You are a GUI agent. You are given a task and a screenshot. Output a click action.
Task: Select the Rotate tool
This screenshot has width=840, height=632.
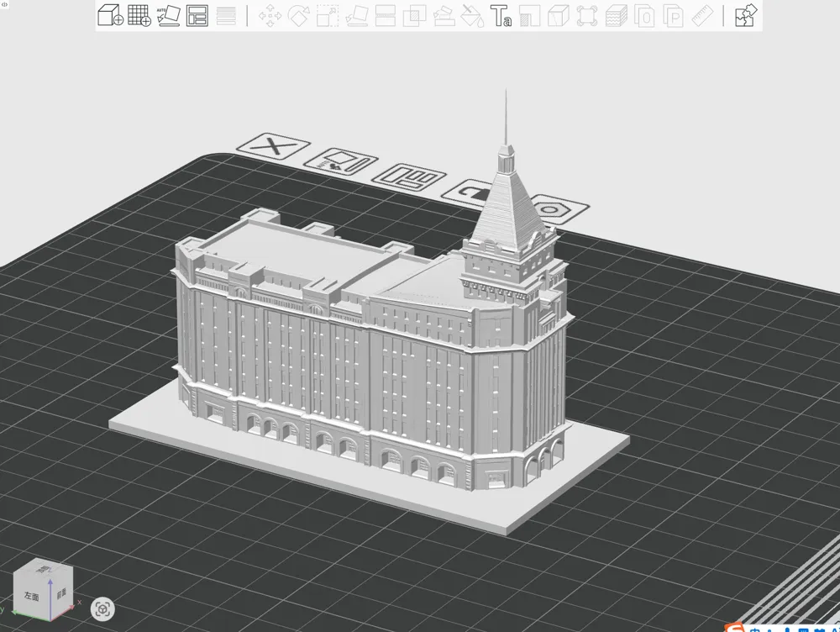(299, 15)
